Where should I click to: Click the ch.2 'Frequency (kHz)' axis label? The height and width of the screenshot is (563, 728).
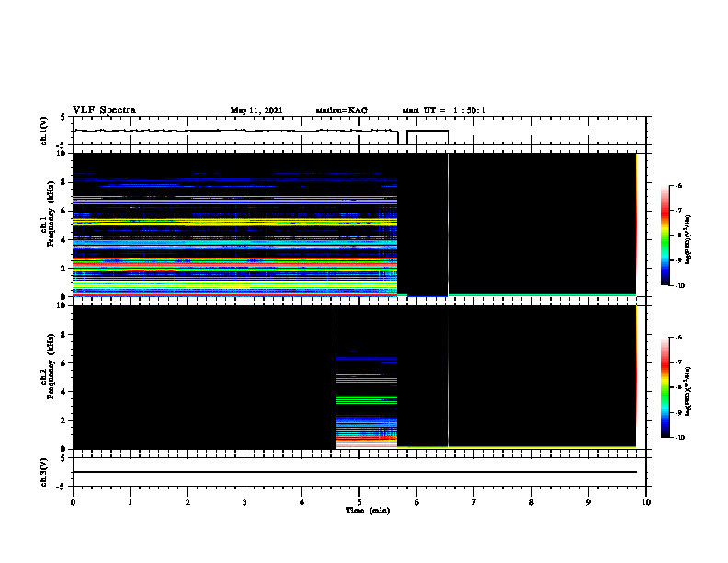(51, 366)
